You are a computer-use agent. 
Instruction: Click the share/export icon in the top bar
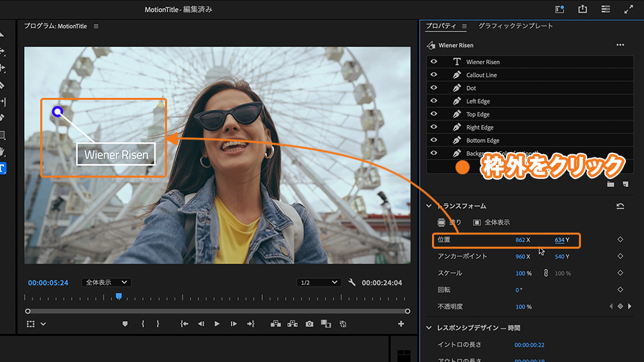tap(582, 9)
